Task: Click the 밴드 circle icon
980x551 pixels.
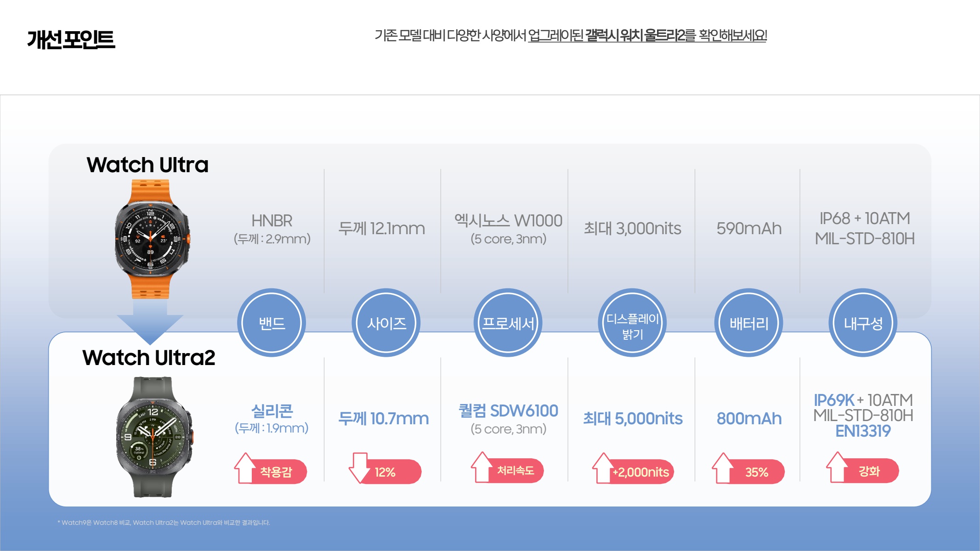Action: [x=272, y=323]
